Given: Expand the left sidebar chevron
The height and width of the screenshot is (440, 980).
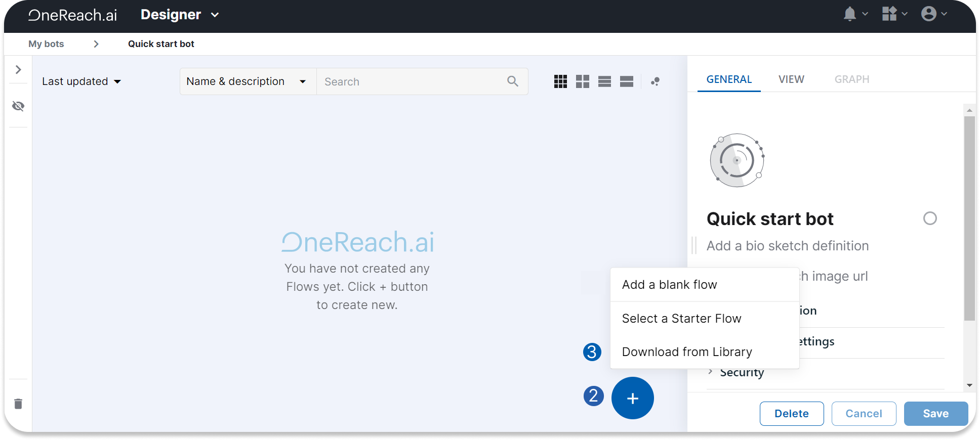Looking at the screenshot, I should click(18, 70).
